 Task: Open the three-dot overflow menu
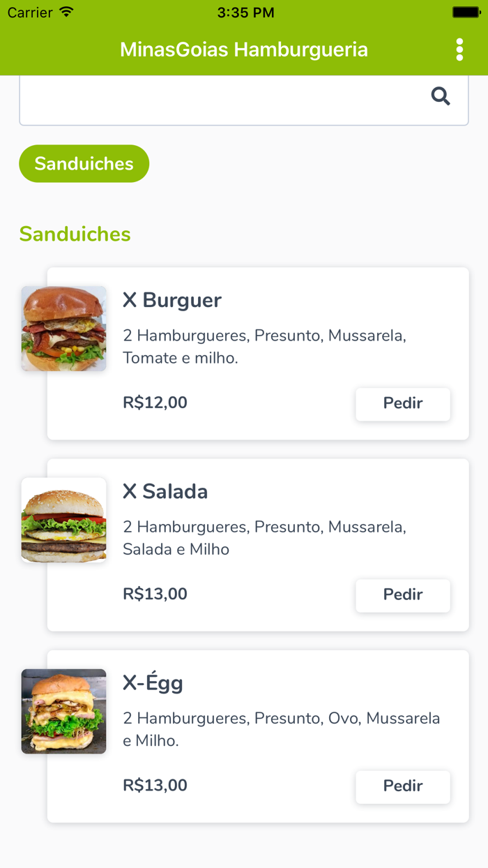point(459,50)
